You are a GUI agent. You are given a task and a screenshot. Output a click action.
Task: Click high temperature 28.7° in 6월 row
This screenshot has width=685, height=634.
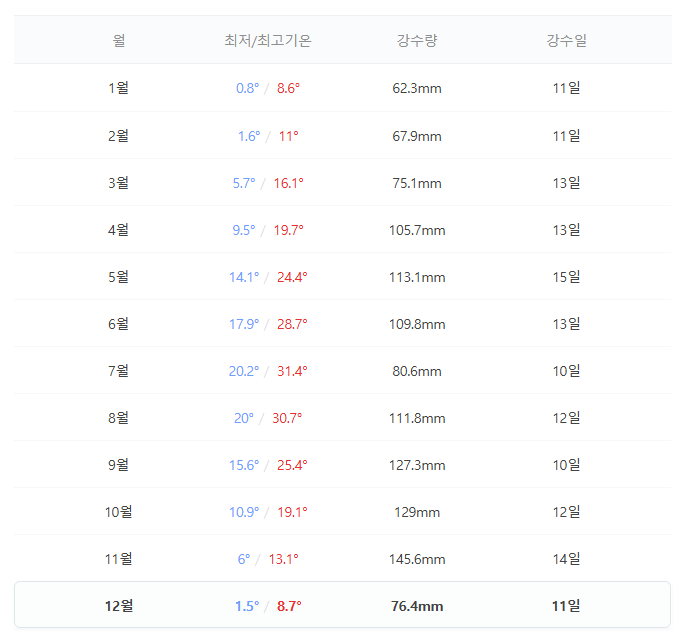pos(292,324)
